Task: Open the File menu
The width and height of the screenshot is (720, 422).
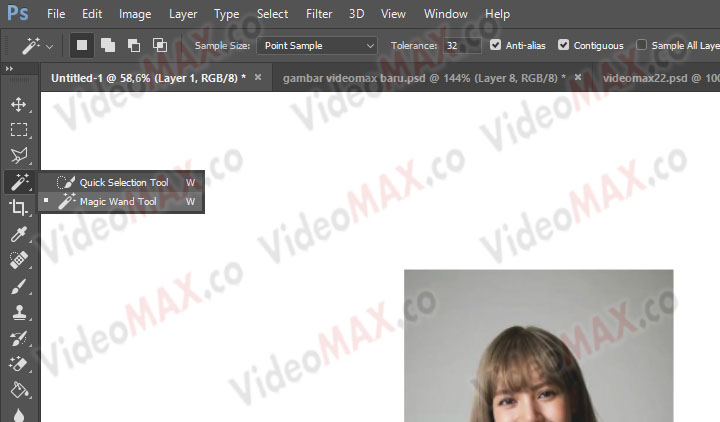Action: pyautogui.click(x=56, y=14)
